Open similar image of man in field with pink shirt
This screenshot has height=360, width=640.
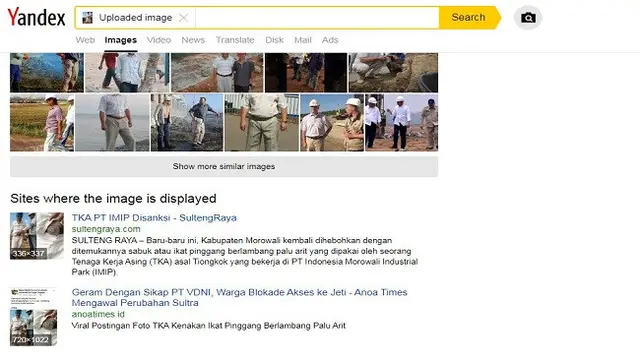42,123
